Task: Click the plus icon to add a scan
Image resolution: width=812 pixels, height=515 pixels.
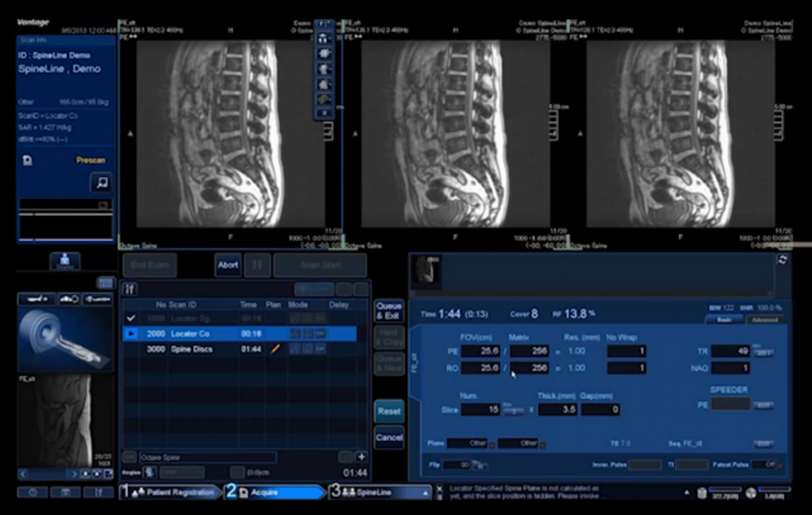Action: (361, 457)
